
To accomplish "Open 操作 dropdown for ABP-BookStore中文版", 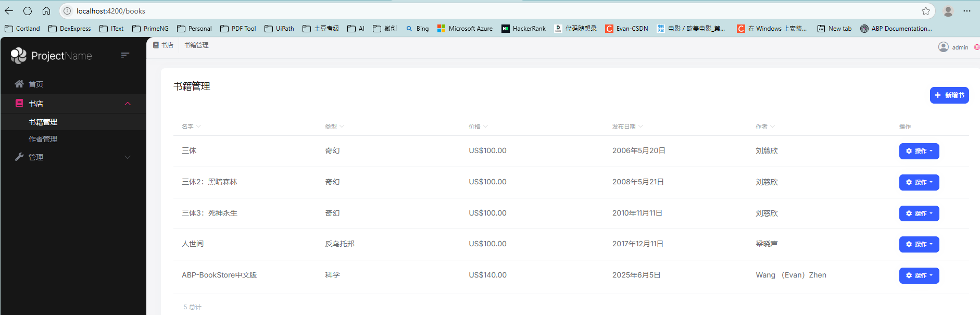I will pyautogui.click(x=919, y=275).
